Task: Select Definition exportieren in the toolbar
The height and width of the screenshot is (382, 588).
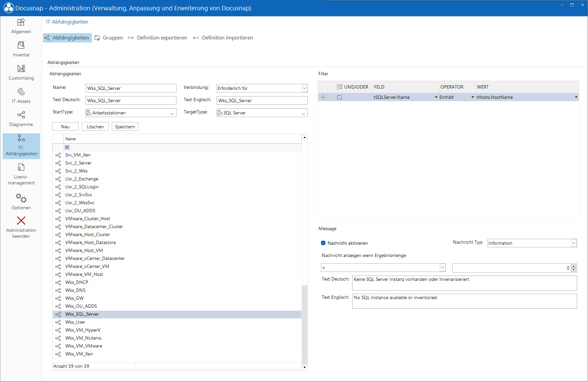Action: point(158,38)
